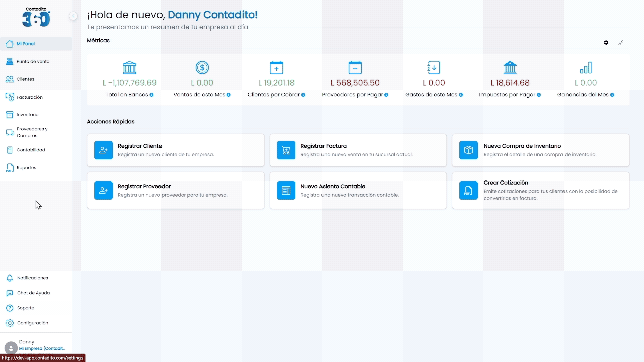The height and width of the screenshot is (362, 644).
Task: Click the bank icon above Total en Bancos
Action: pyautogui.click(x=129, y=68)
